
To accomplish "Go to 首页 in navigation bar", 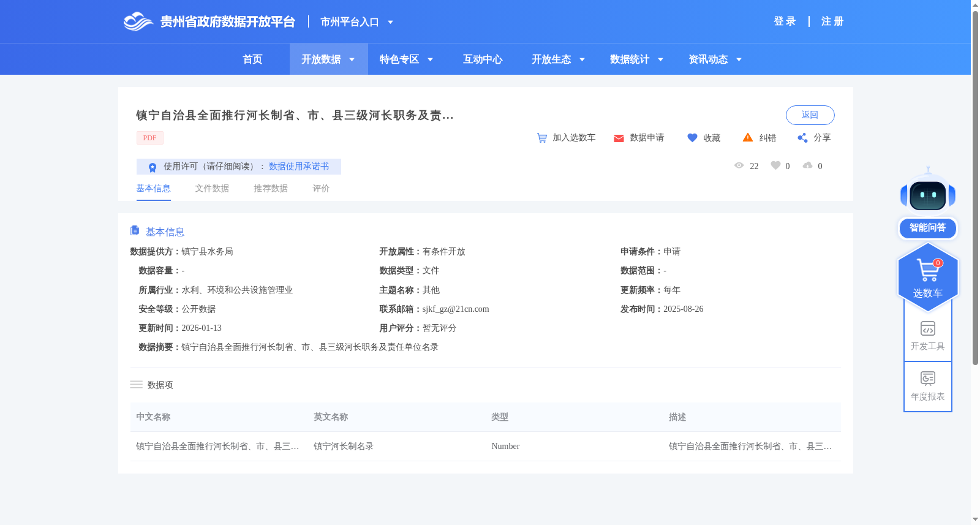I will pyautogui.click(x=252, y=59).
